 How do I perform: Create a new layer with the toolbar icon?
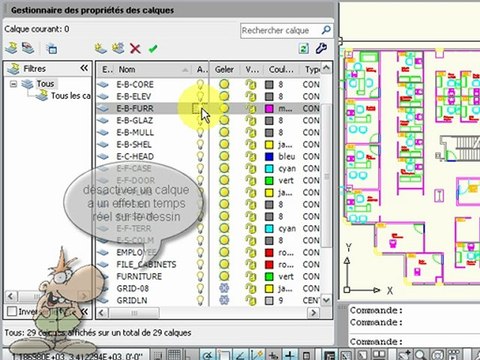pos(100,49)
